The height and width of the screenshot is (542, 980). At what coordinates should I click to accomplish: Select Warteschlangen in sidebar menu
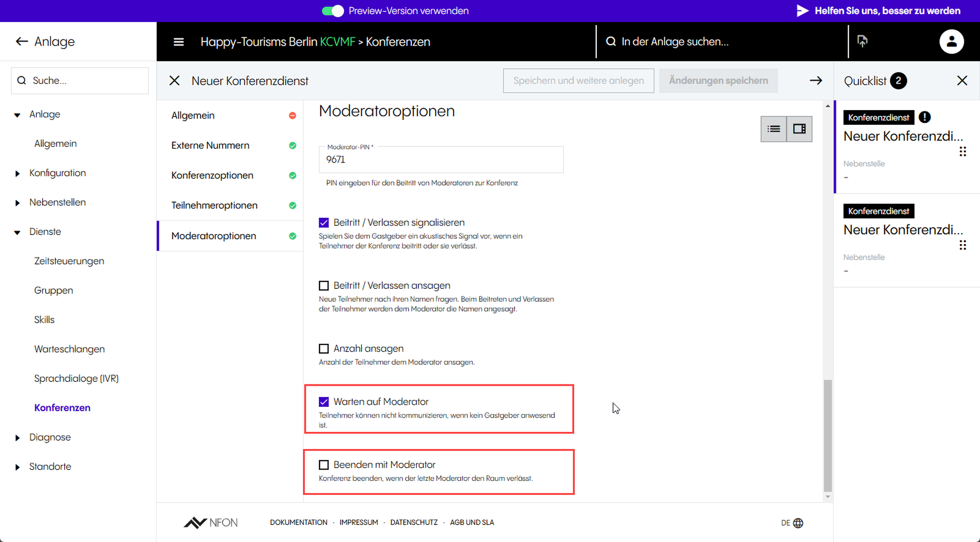[70, 349]
